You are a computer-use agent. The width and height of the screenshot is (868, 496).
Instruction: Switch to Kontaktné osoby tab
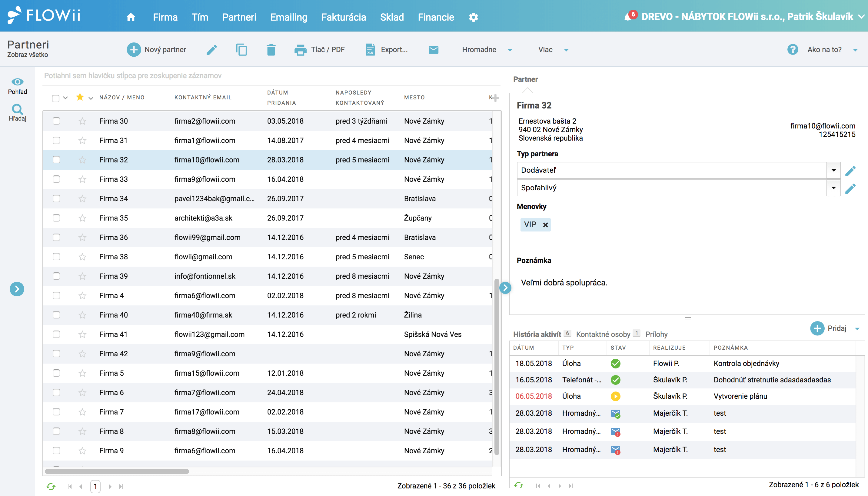pos(603,334)
